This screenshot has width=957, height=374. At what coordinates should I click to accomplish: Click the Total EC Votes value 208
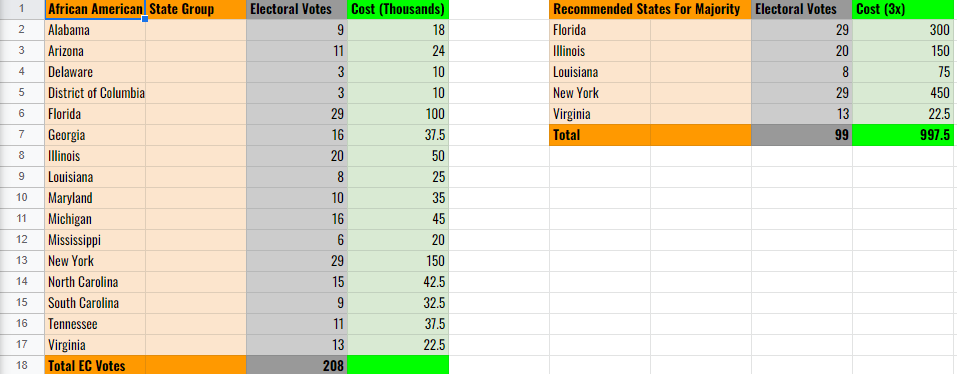[297, 365]
